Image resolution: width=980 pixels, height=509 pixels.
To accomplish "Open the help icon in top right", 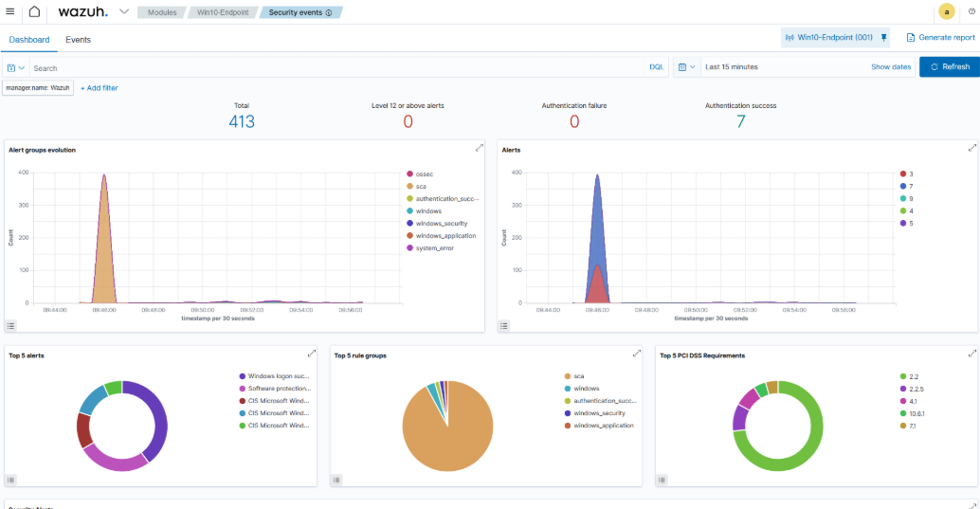I will coord(971,12).
